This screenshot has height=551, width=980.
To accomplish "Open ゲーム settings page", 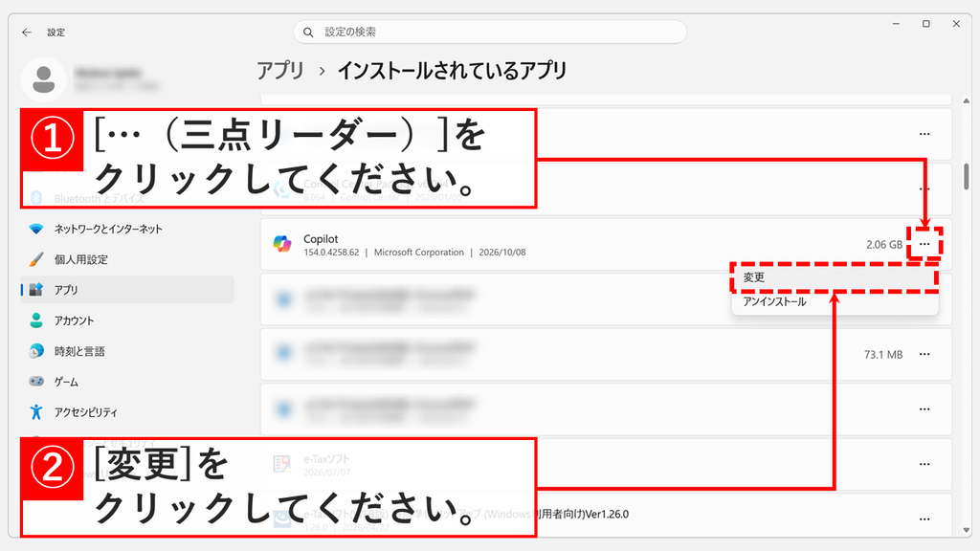I will tap(127, 382).
